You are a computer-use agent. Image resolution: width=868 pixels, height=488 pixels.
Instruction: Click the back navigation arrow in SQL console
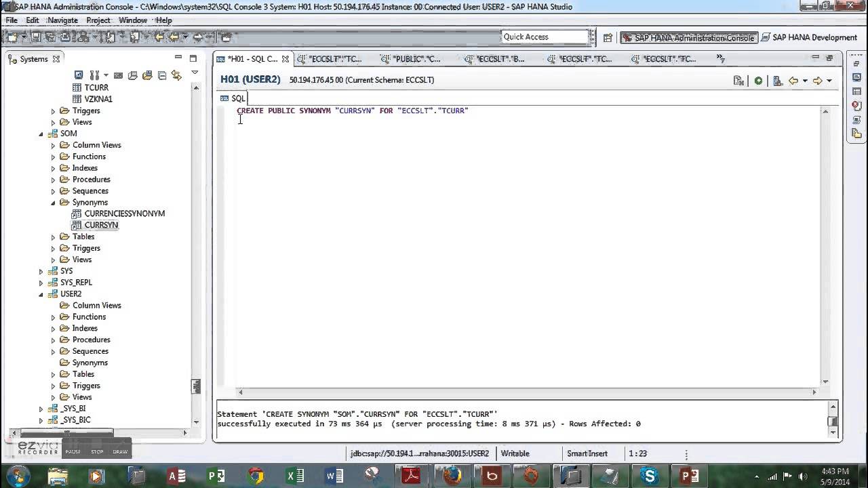(793, 81)
